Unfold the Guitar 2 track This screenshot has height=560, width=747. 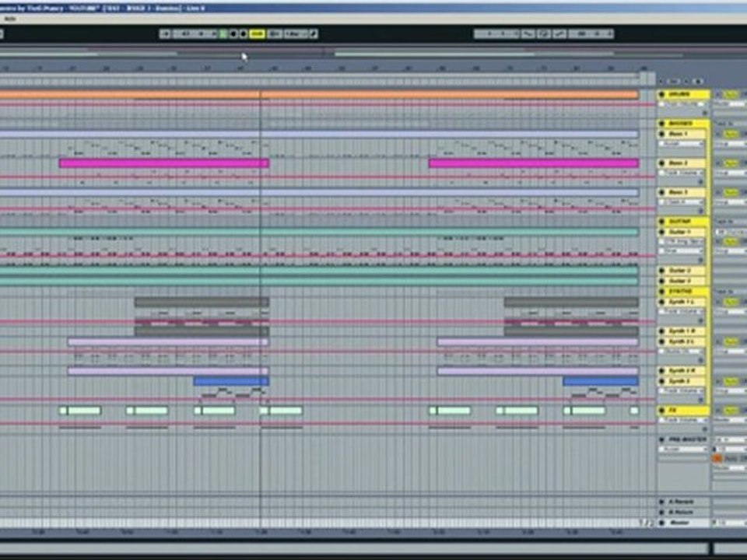point(661,271)
